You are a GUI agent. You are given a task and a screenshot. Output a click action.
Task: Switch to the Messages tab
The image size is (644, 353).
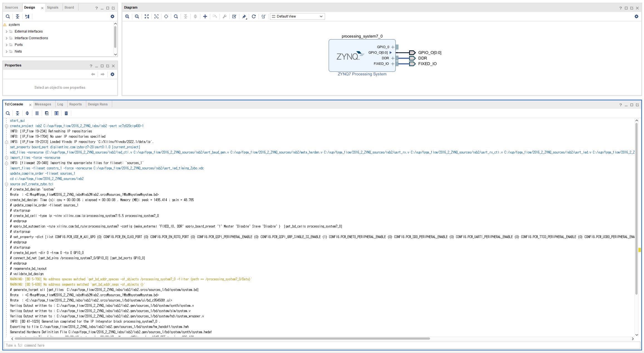(43, 104)
